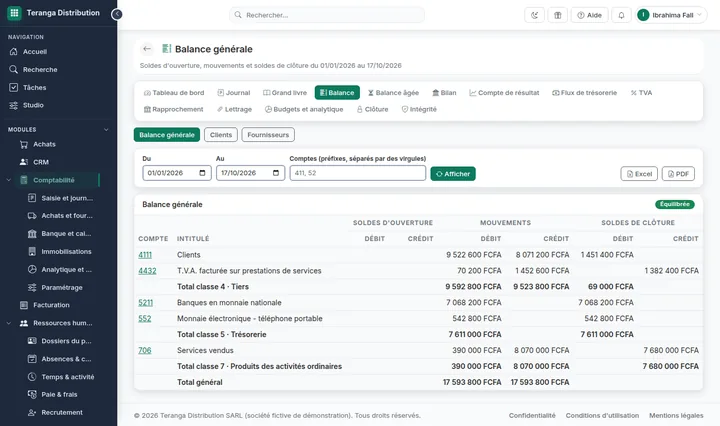This screenshot has width=720, height=426.
Task: Switch to Budgets et analytique tab
Action: click(304, 109)
